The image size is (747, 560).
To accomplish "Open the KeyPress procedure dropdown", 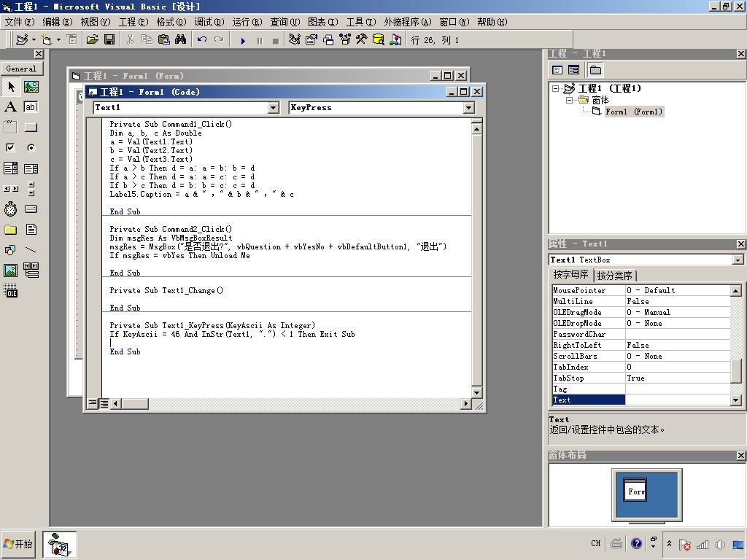I will [x=469, y=108].
